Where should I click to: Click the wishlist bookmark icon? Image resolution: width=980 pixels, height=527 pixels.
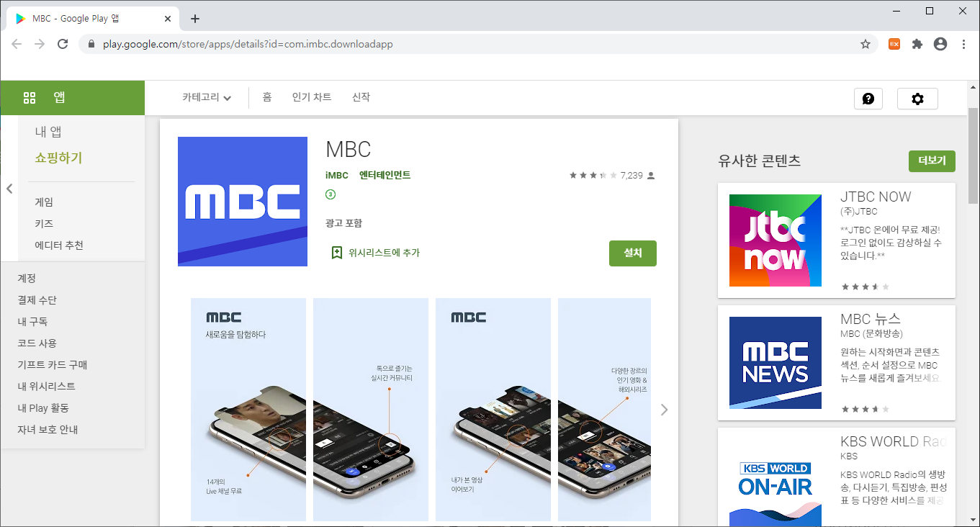pyautogui.click(x=336, y=253)
